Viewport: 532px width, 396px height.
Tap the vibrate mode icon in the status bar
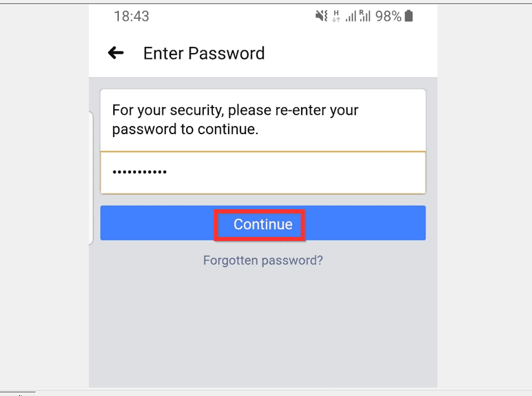(320, 16)
